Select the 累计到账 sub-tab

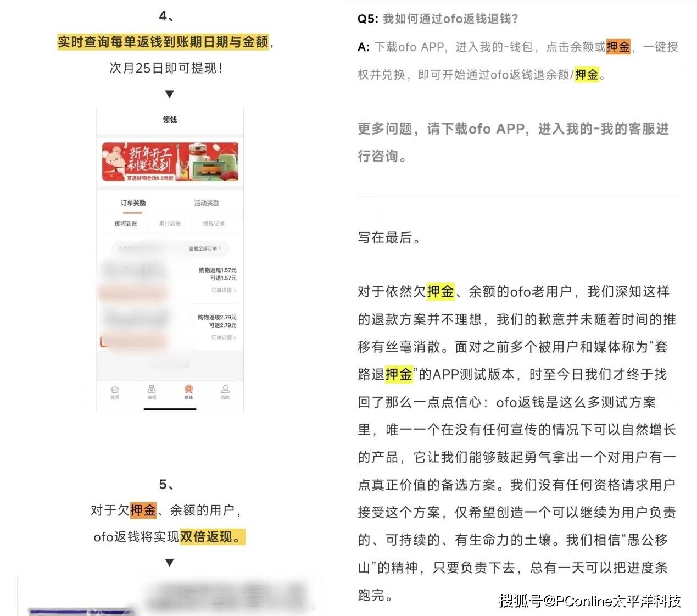click(x=170, y=224)
